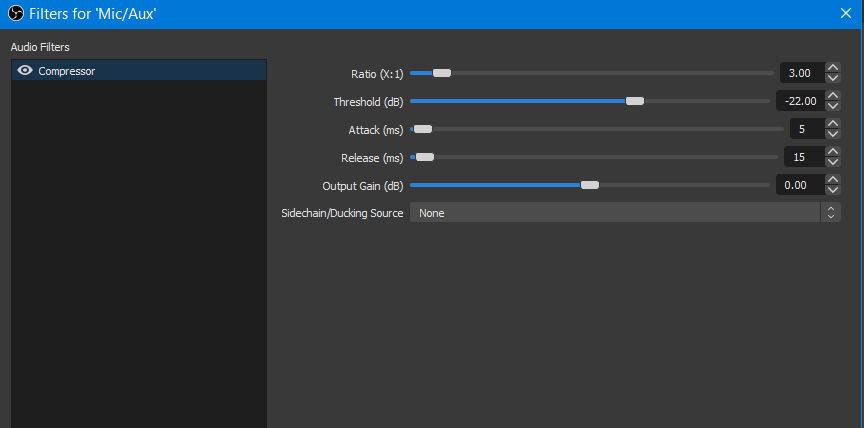The image size is (864, 428).
Task: Focus the Threshold value field -22.00
Action: [800, 101]
